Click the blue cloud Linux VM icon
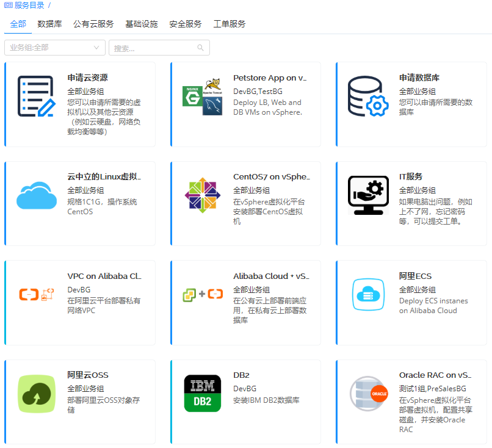The image size is (492, 448). click(x=37, y=196)
